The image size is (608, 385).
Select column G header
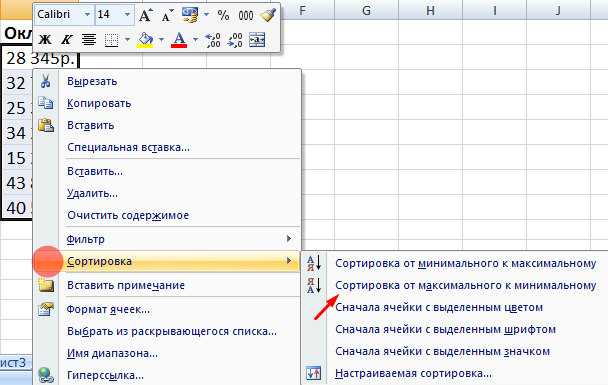tap(366, 10)
